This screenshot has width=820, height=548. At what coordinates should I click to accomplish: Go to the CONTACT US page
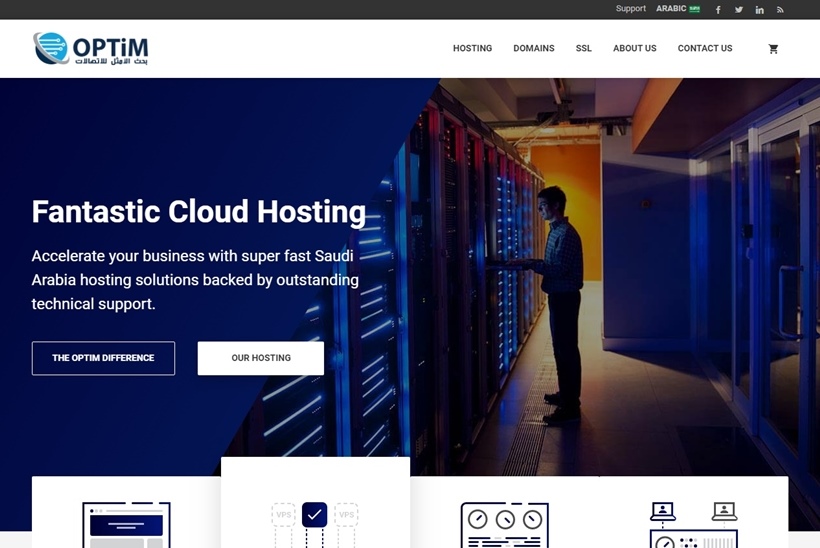(704, 48)
